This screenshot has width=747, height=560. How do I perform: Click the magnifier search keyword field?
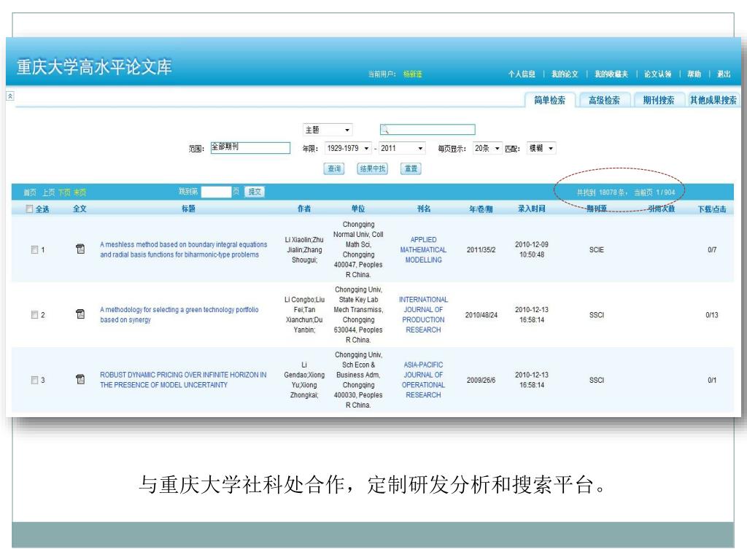(427, 130)
